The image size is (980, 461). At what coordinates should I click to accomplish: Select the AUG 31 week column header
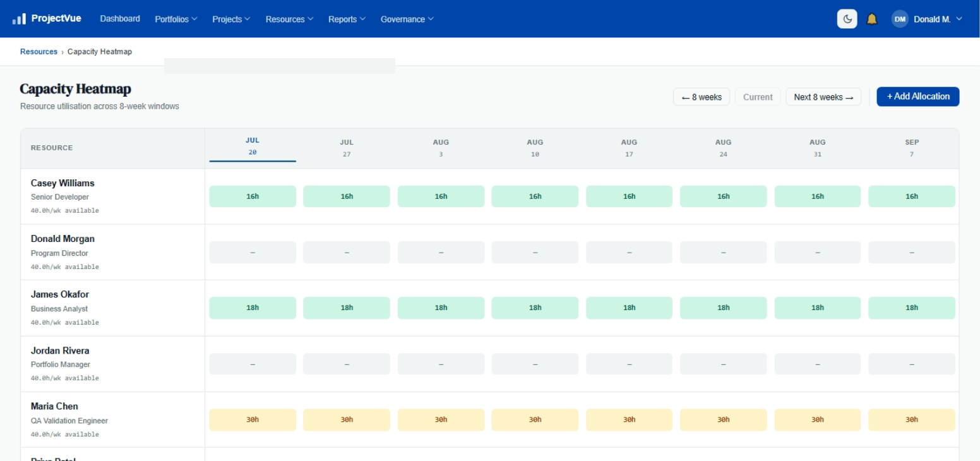point(818,148)
